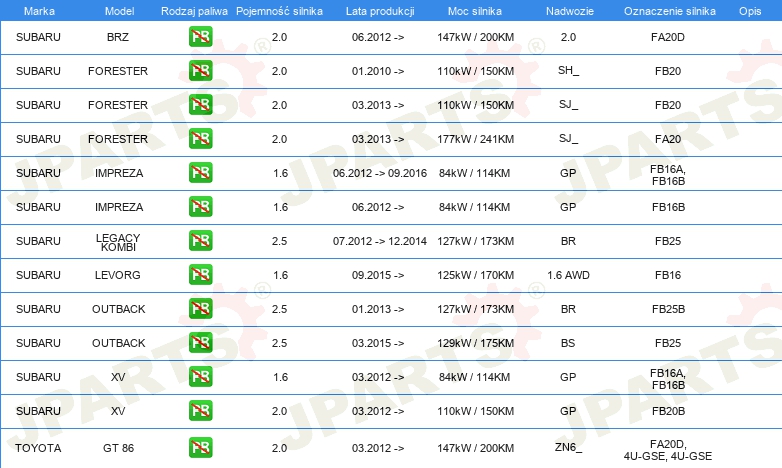The width and height of the screenshot is (782, 468).
Task: Click the Opis column header
Action: pos(750,11)
